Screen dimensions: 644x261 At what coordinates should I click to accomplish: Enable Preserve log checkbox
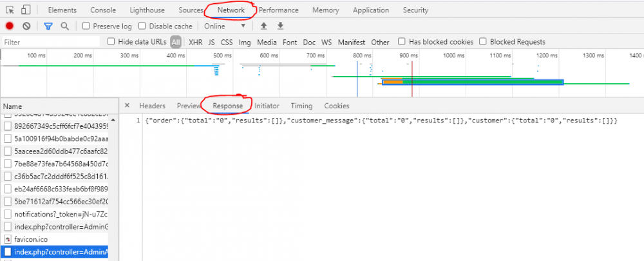coord(86,26)
